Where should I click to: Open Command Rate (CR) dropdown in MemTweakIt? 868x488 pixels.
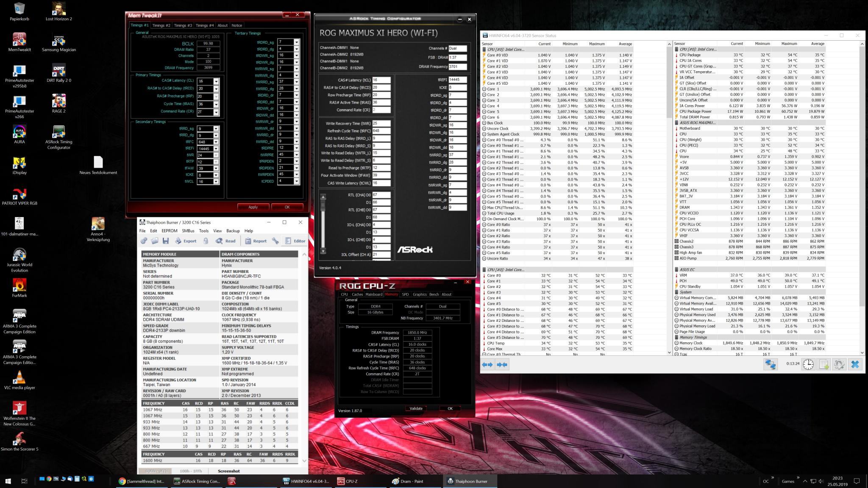pos(216,112)
